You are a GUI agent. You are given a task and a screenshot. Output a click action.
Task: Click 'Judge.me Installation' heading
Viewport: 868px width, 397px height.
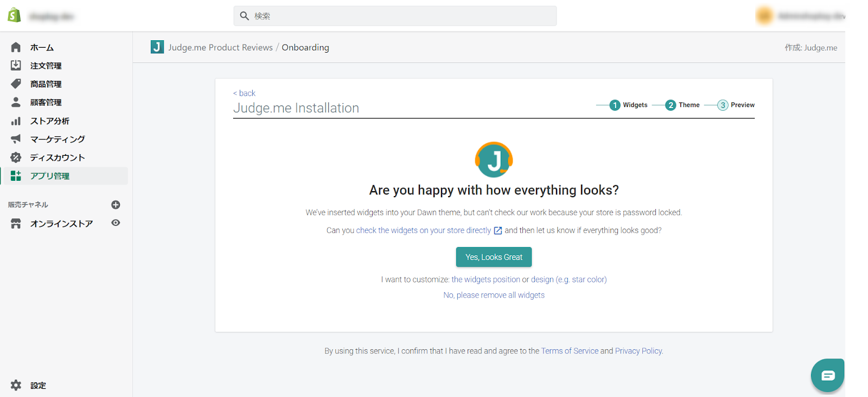click(x=296, y=108)
